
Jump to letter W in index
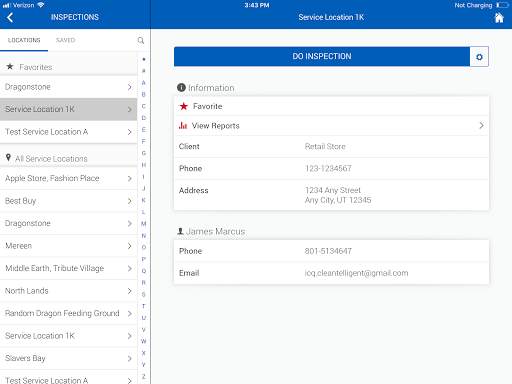coord(144,341)
